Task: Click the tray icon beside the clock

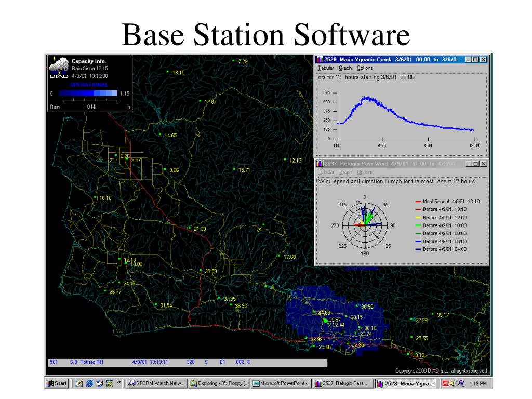Action: coord(461,383)
